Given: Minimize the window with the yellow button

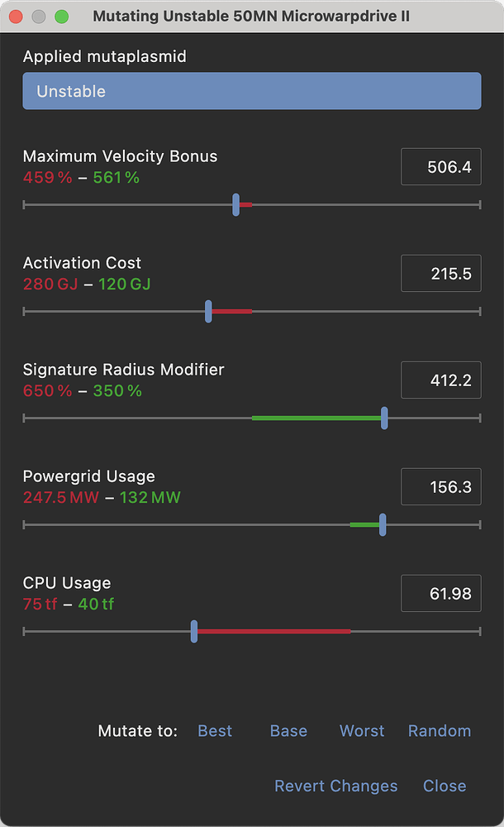Looking at the screenshot, I should tap(38, 17).
